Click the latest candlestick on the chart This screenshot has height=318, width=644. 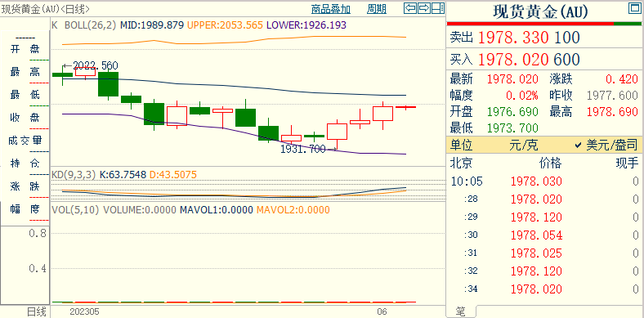[x=406, y=107]
